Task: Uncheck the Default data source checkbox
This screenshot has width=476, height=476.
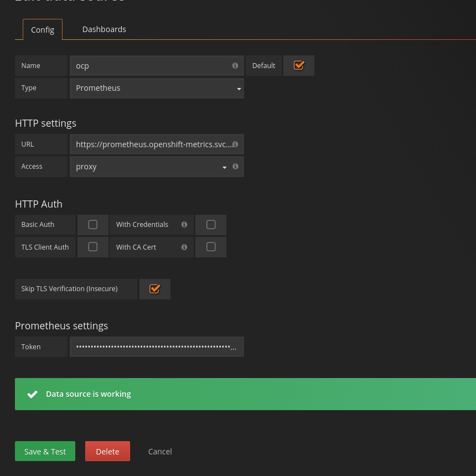Action: (x=299, y=65)
